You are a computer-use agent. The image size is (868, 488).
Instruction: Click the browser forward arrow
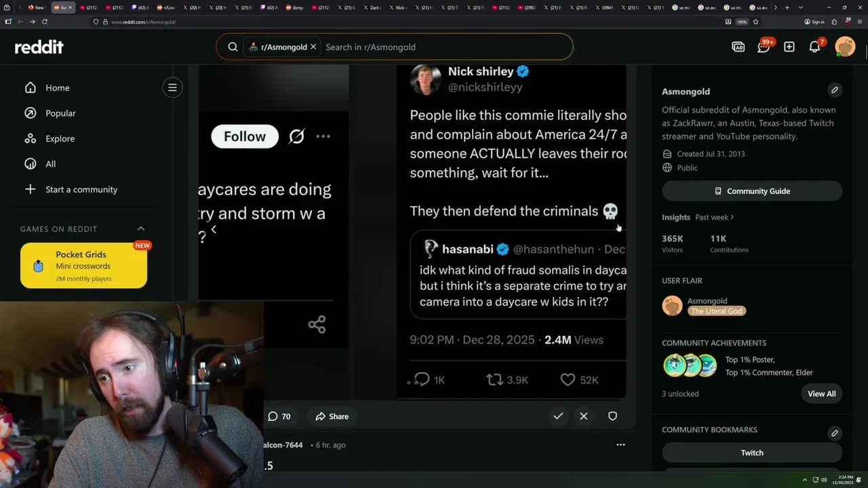[32, 22]
